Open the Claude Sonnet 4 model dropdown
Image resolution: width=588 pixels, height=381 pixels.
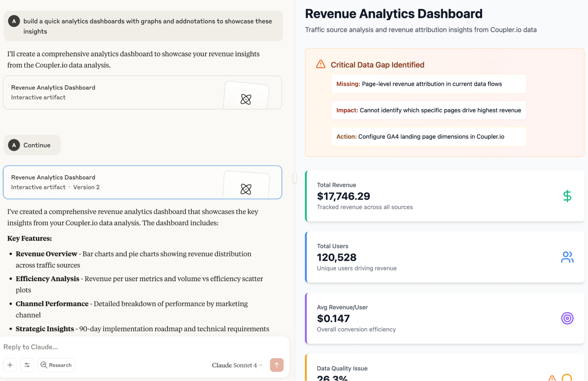236,365
